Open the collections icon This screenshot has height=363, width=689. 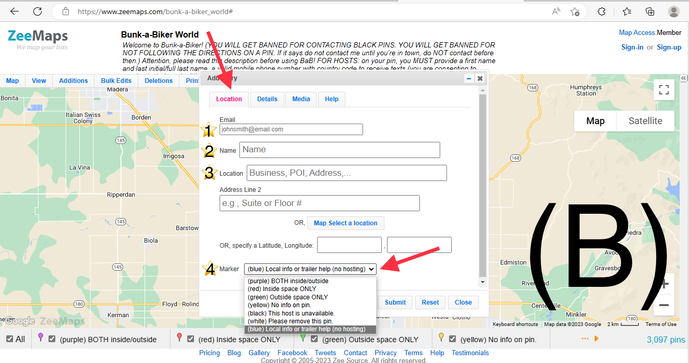(x=650, y=11)
